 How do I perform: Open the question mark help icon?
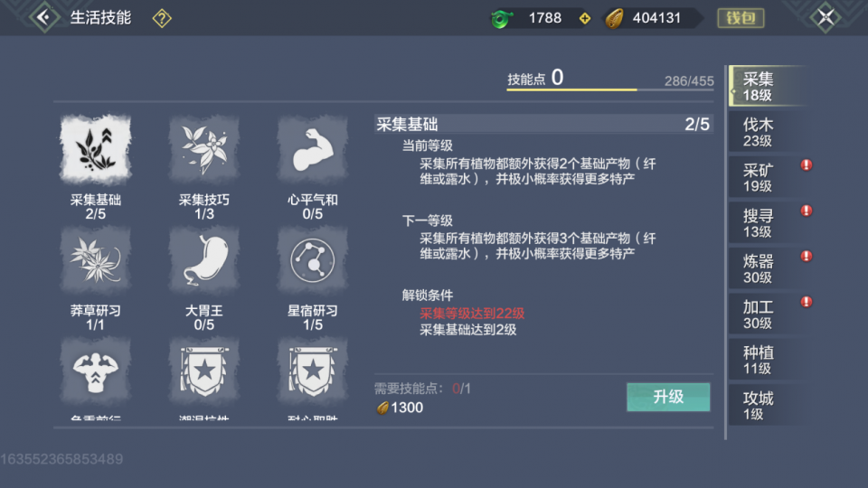162,18
